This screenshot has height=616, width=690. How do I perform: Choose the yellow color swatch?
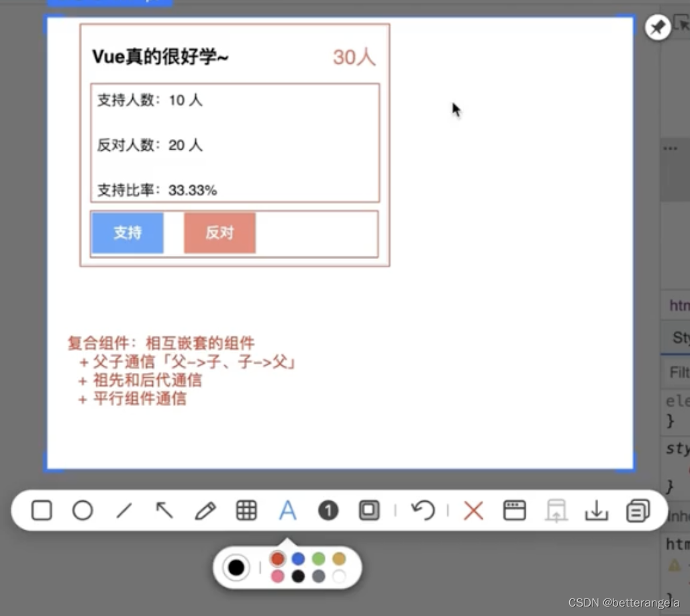click(x=339, y=559)
